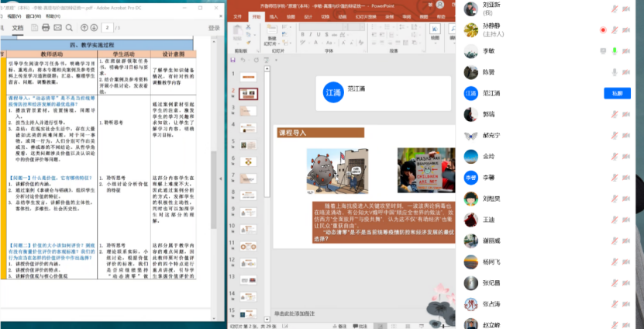Click the page number input field
The height and width of the screenshot is (329, 644).
point(108,28)
